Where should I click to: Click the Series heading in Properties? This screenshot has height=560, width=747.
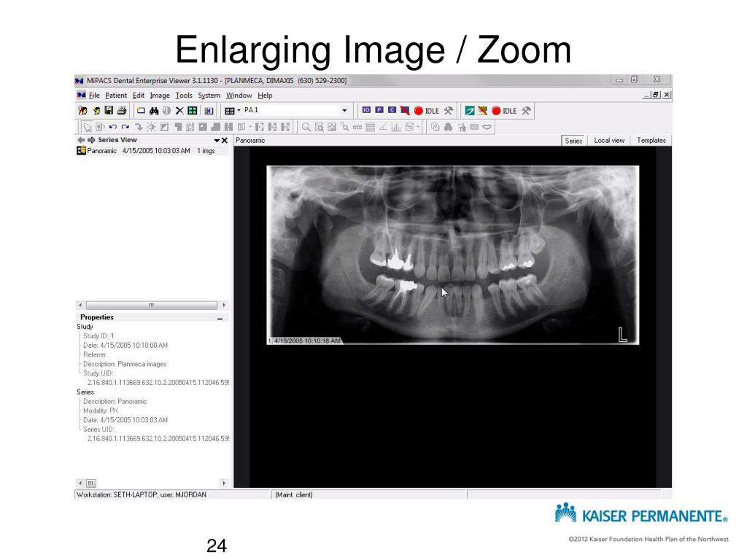pos(85,392)
